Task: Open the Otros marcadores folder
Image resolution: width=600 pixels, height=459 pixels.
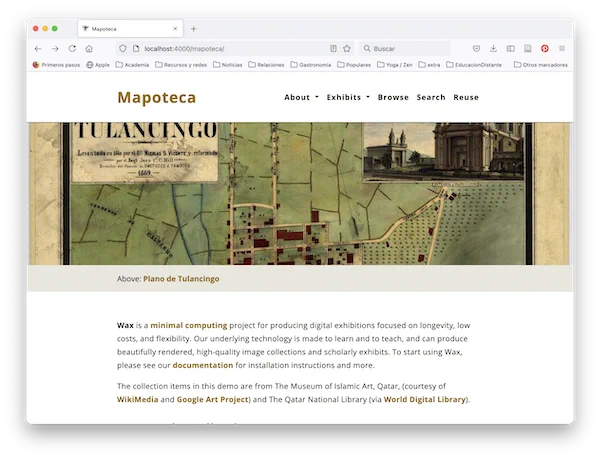Action: 541,65
